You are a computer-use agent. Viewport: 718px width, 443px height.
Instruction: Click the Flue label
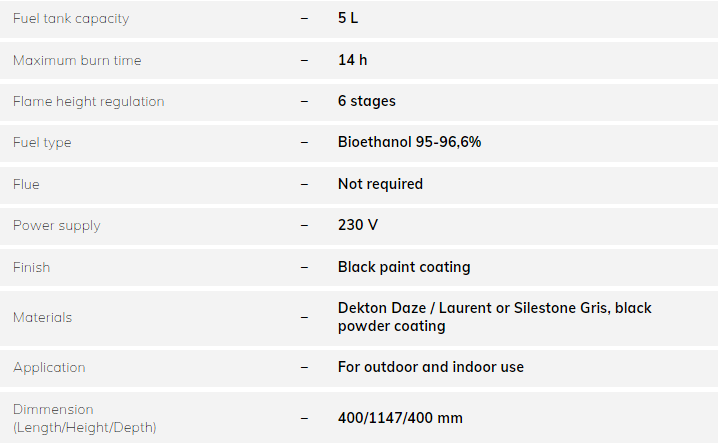26,184
